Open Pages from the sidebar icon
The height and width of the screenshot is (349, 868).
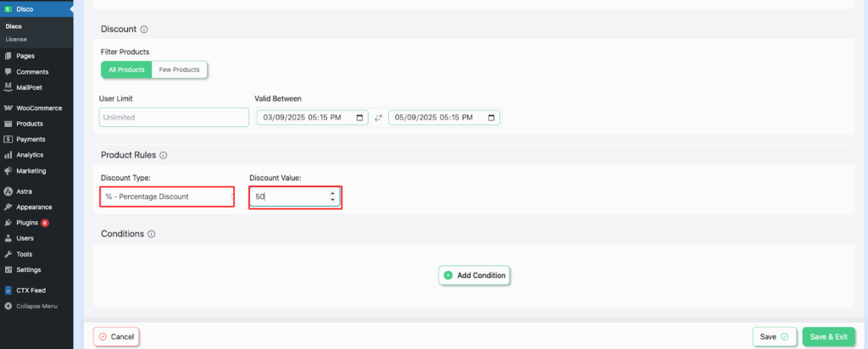click(x=8, y=56)
